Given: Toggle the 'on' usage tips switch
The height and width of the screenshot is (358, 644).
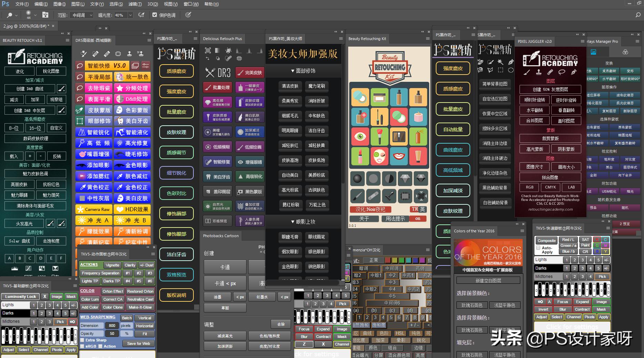Looking at the screenshot, I should pos(418,219).
